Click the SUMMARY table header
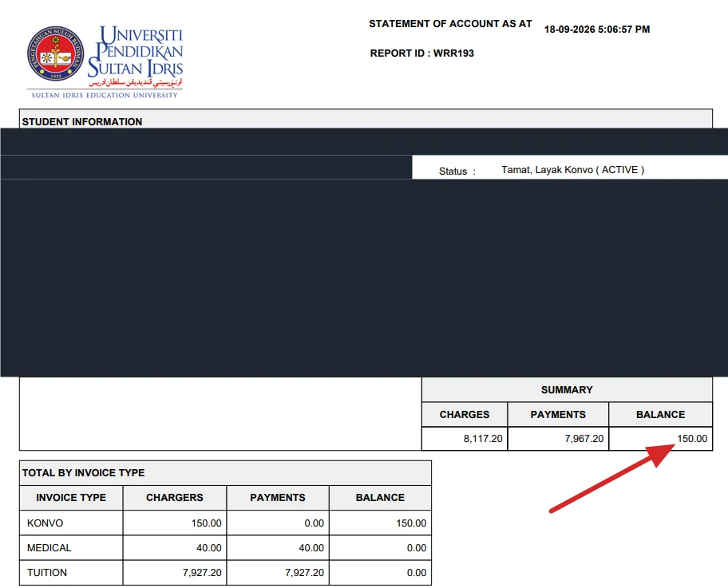 [x=567, y=390]
